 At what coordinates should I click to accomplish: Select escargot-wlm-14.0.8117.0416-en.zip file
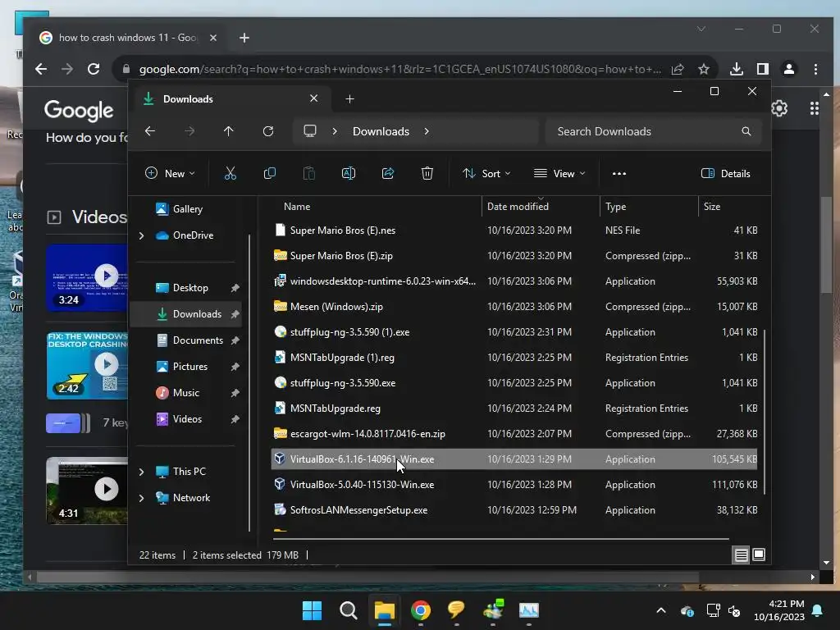tap(514, 434)
